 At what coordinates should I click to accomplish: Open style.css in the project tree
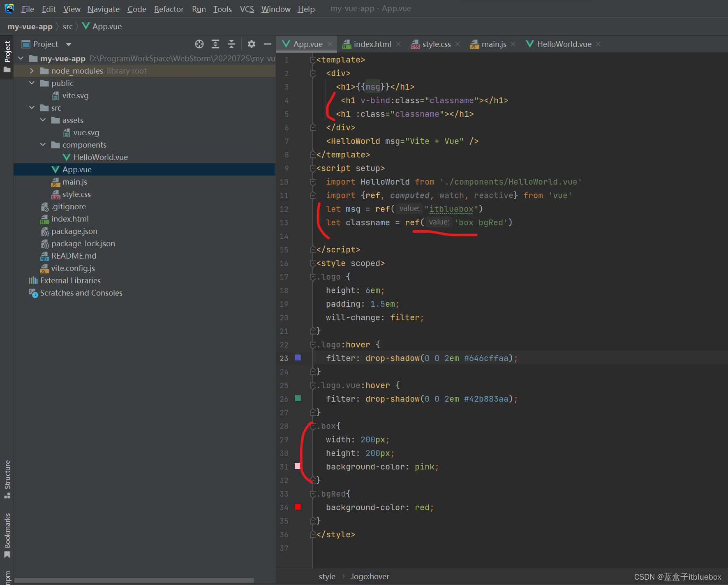76,194
